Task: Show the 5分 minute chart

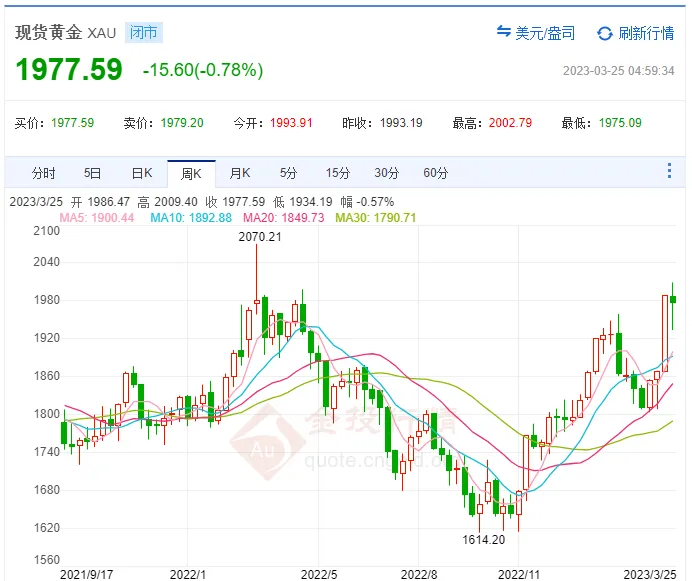Action: (288, 173)
